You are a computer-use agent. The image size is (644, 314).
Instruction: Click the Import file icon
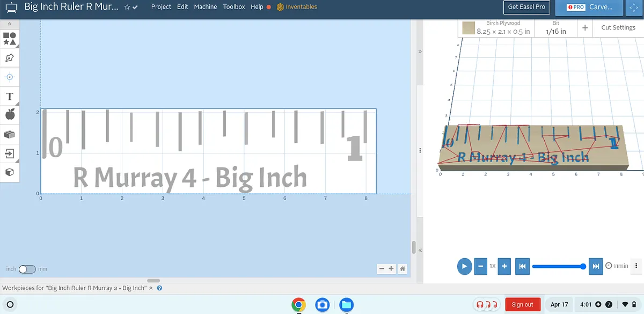pyautogui.click(x=10, y=154)
